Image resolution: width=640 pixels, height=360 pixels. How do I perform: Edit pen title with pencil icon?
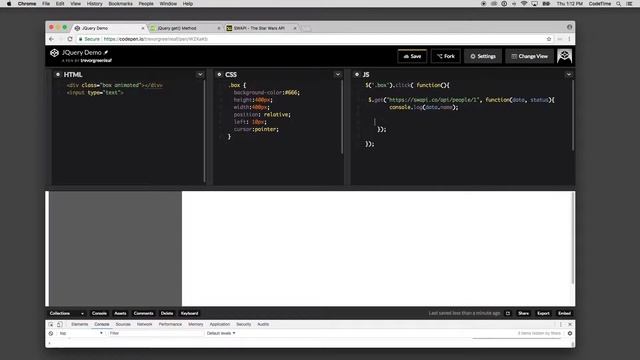tap(106, 52)
